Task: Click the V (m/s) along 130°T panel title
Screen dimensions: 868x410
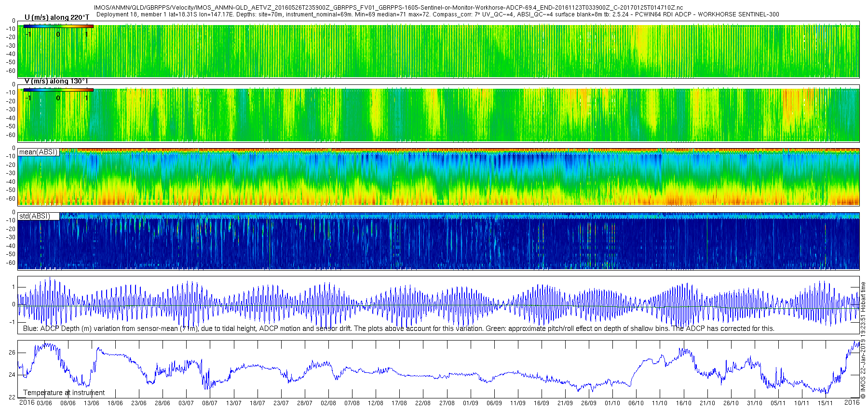Action: (x=56, y=81)
